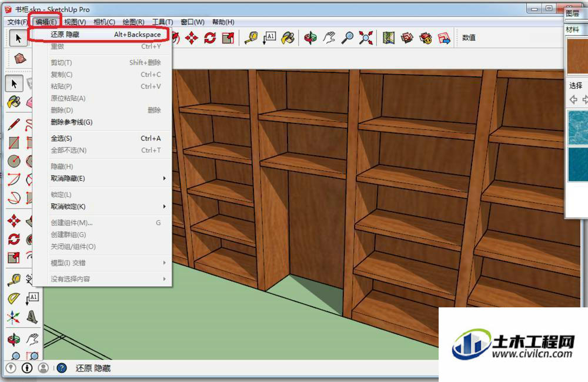This screenshot has width=588, height=382.
Task: Click the 数值 measurements label
Action: [x=469, y=38]
